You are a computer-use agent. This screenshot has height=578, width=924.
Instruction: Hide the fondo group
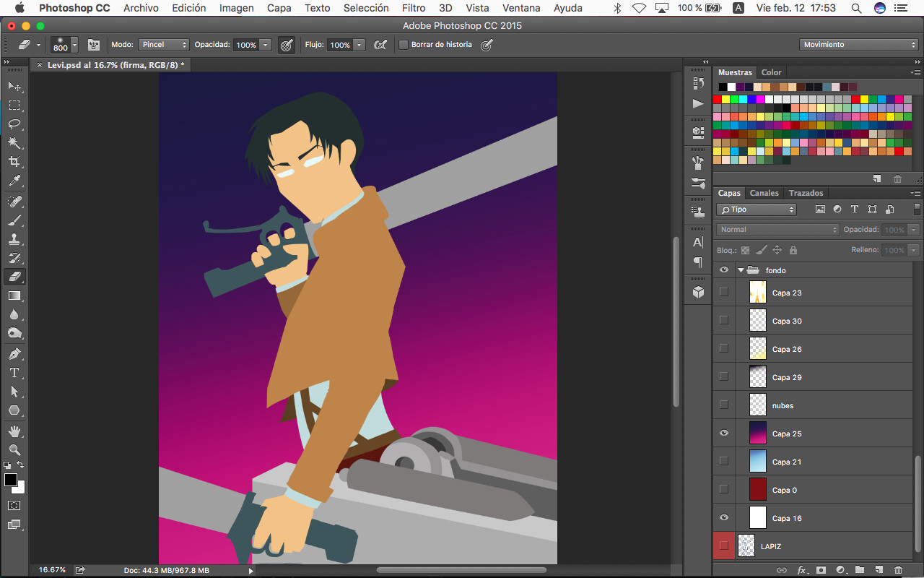click(724, 270)
